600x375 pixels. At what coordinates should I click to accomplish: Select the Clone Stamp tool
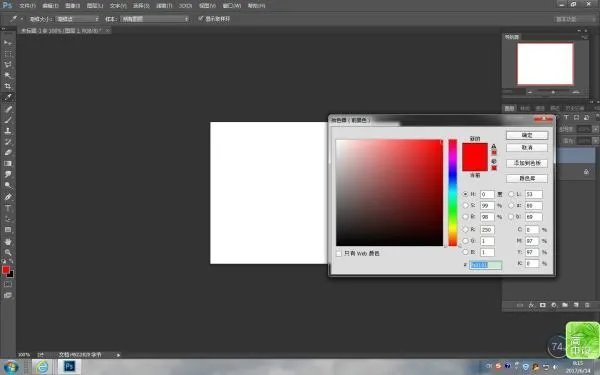8,131
